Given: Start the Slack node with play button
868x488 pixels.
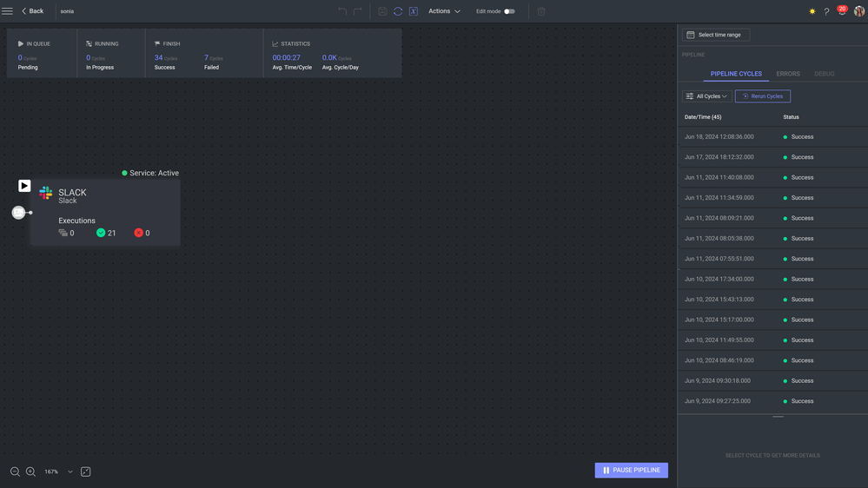Looking at the screenshot, I should [24, 186].
